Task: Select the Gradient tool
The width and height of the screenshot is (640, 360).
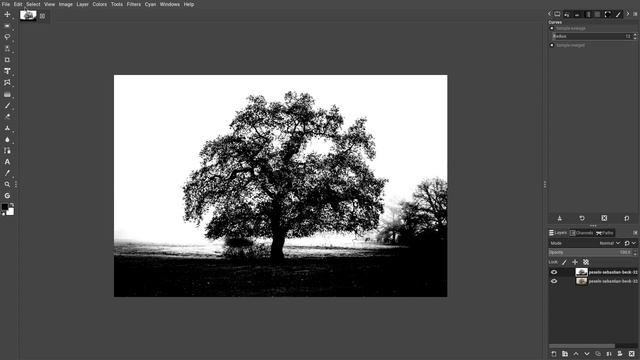Action: 7,94
